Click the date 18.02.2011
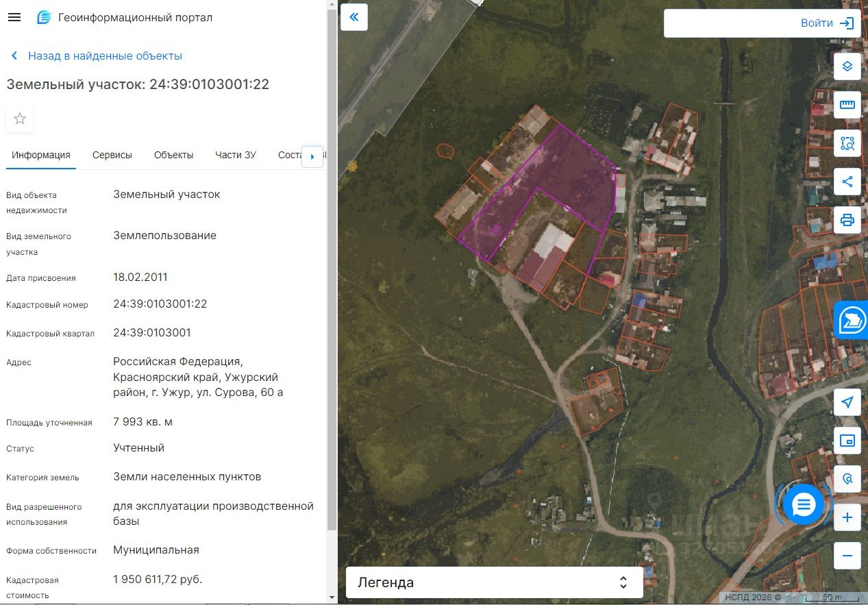Screen dimensions: 868x605 (x=140, y=277)
